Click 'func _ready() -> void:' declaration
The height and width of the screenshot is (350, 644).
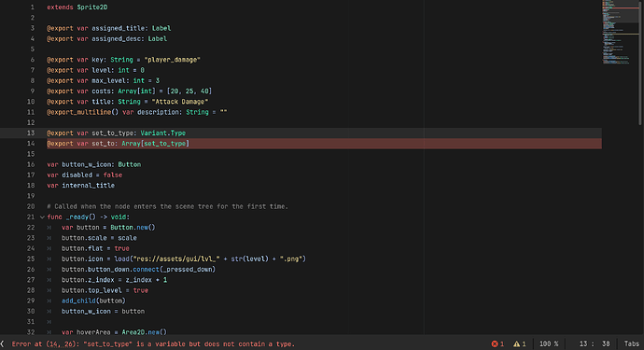[x=89, y=217]
